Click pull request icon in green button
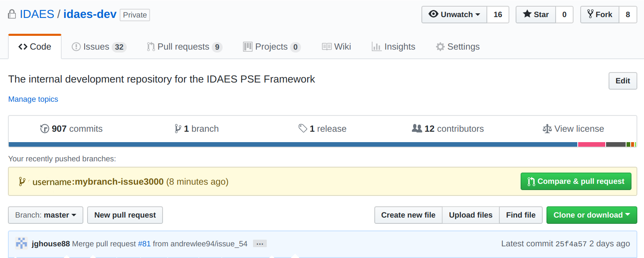Viewport: 644px width, 258px height. pos(531,181)
